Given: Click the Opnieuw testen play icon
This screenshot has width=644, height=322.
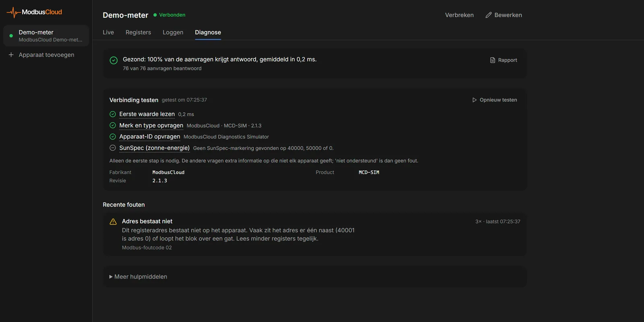Looking at the screenshot, I should point(475,100).
